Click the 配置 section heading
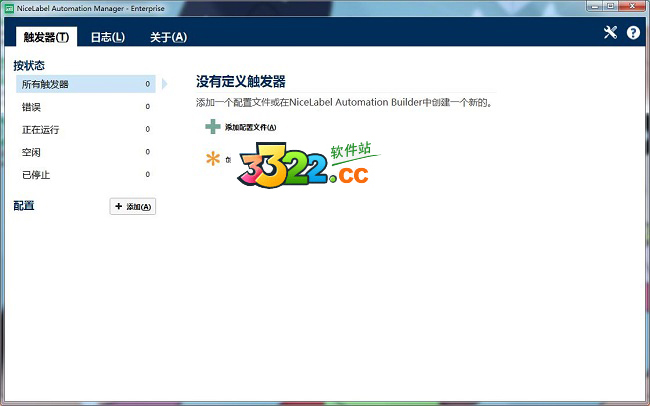650x406 pixels. [x=24, y=206]
